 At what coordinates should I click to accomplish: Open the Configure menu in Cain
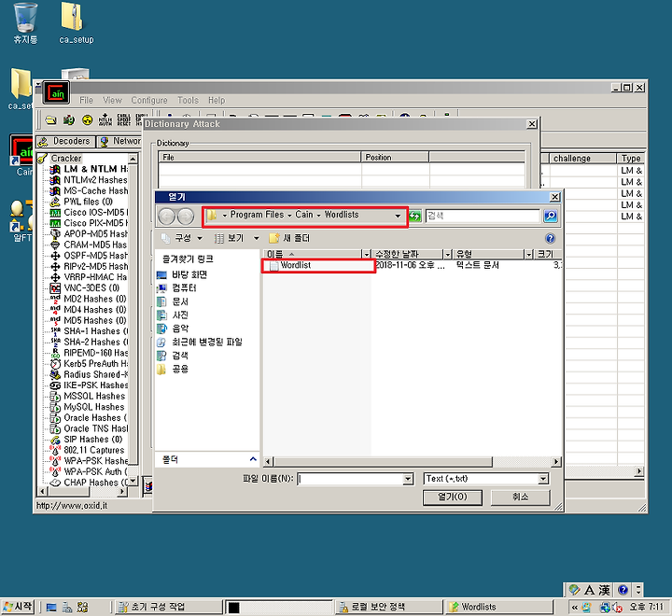(x=149, y=100)
